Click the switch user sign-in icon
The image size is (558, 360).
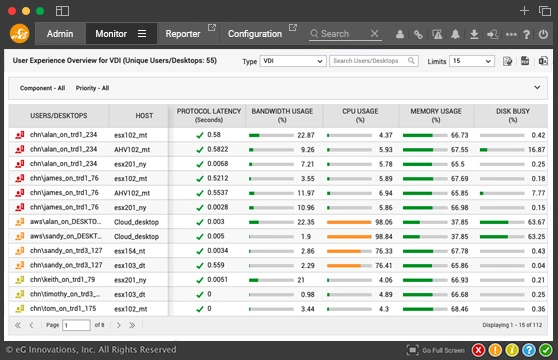tap(493, 34)
